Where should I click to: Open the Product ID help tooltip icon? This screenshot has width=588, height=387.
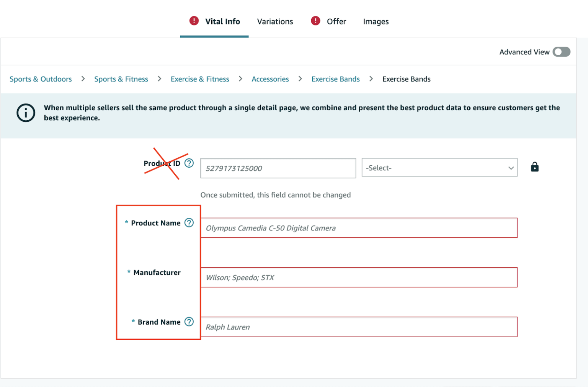189,163
